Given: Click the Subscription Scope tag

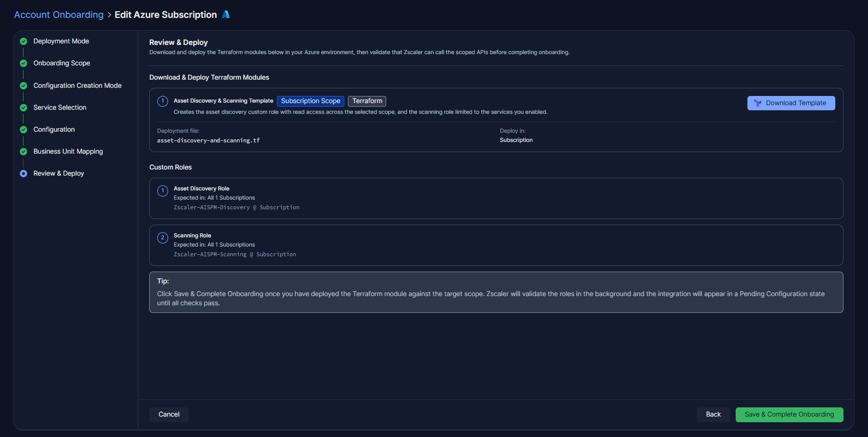Looking at the screenshot, I should [311, 101].
